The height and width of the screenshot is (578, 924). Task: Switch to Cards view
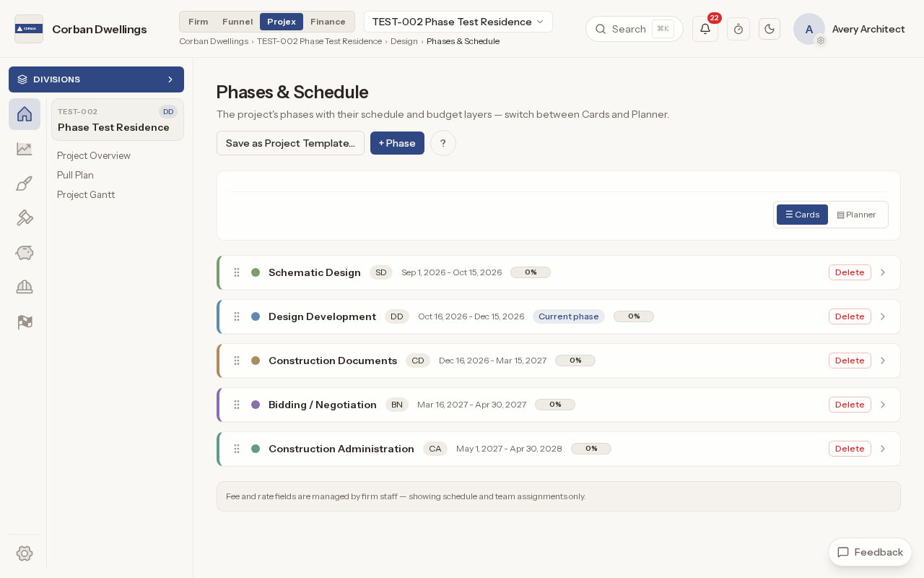(x=802, y=215)
